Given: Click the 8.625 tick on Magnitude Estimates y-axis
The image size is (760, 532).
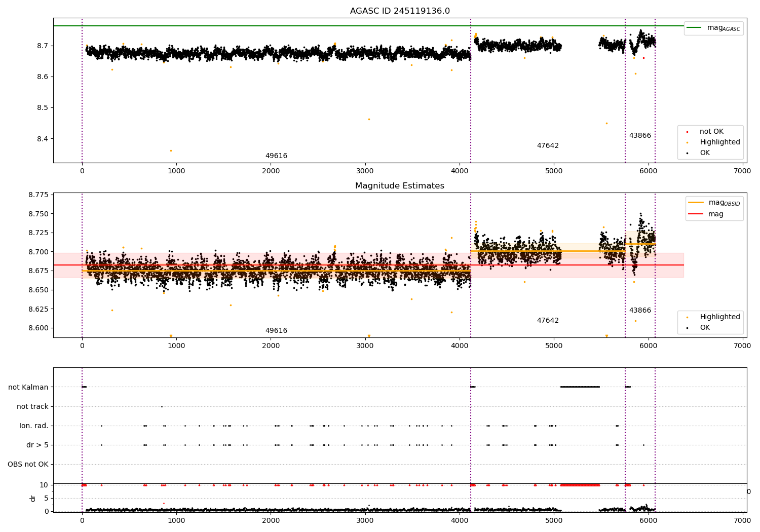Looking at the screenshot, I should point(39,309).
